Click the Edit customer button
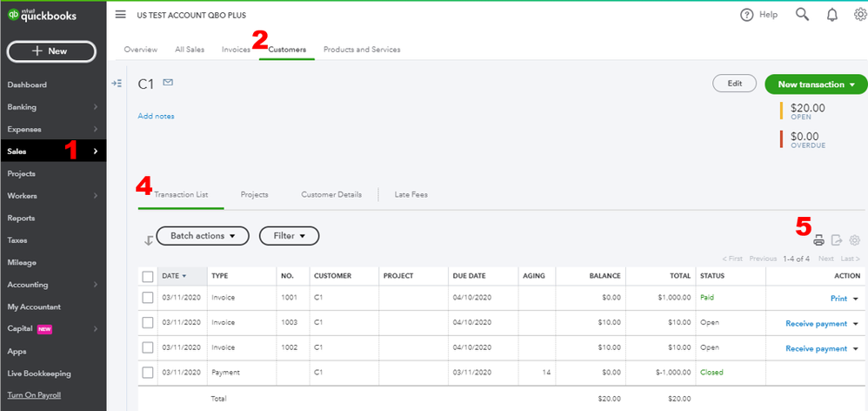The height and width of the screenshot is (411, 868). (734, 84)
